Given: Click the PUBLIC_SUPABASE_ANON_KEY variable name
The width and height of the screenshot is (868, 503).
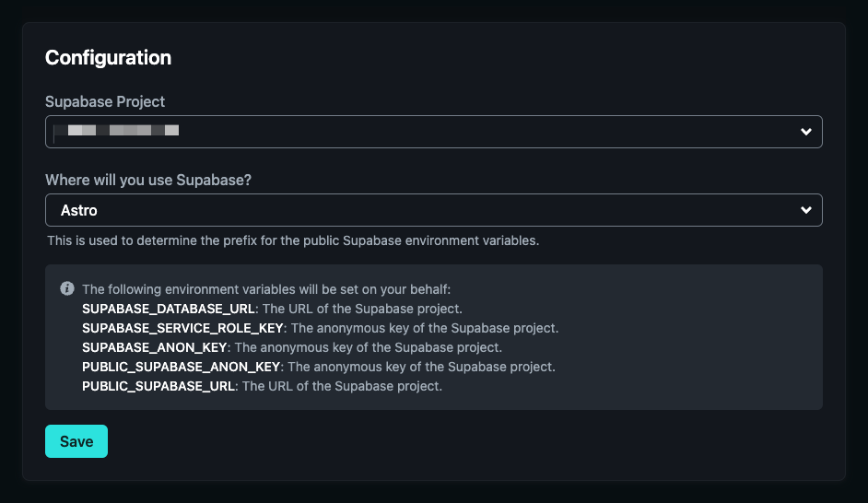Looking at the screenshot, I should point(181,367).
